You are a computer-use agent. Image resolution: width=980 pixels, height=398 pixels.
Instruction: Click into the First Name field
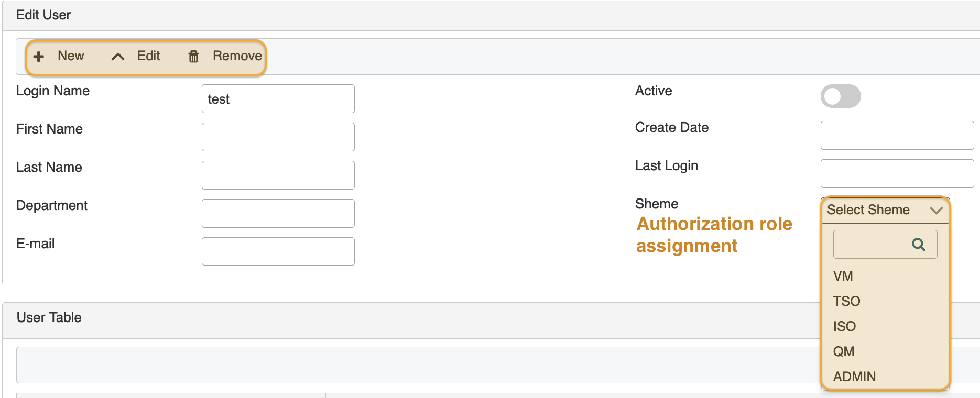[278, 137]
